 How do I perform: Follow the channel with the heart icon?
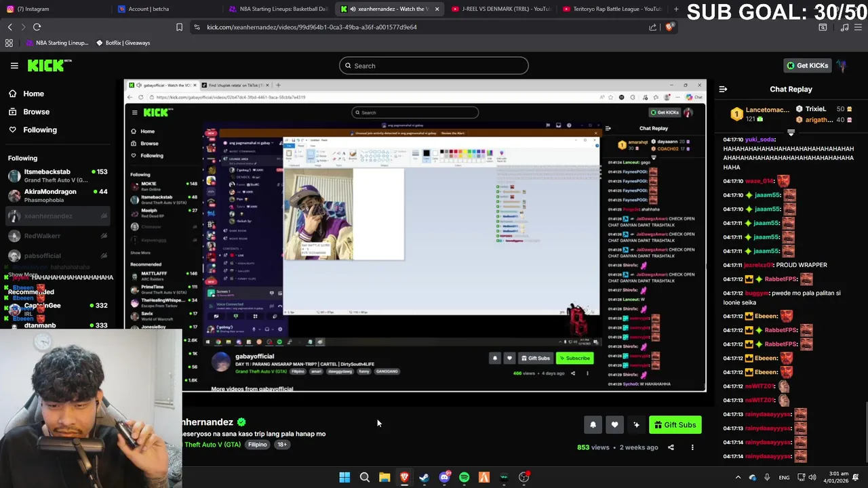614,425
